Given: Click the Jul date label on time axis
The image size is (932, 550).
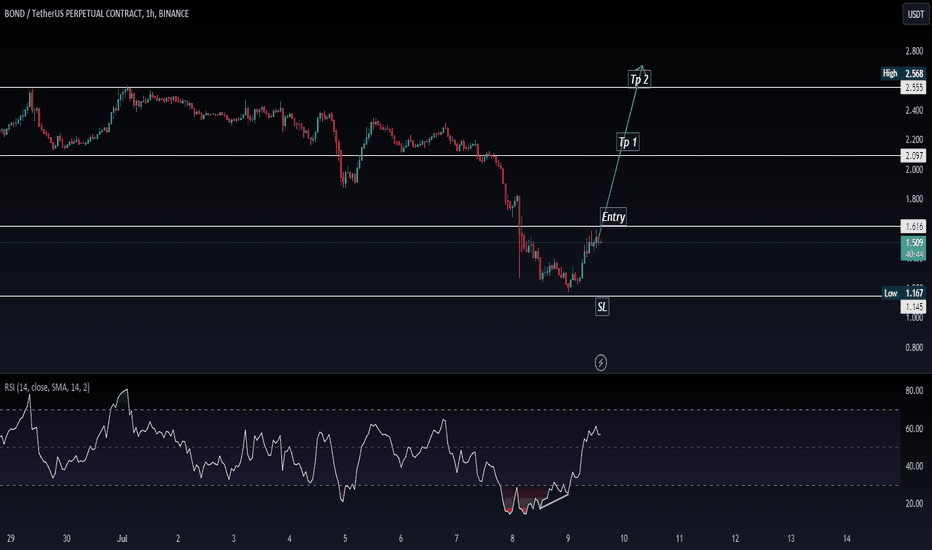Looking at the screenshot, I should point(122,539).
